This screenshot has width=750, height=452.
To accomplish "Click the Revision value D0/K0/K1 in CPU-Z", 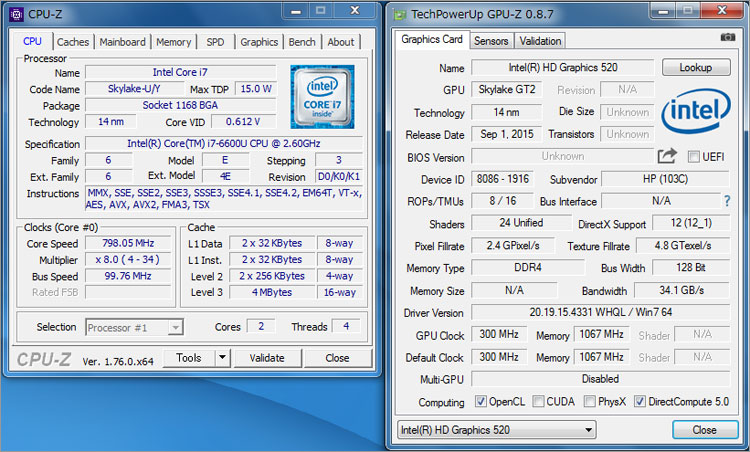I will click(339, 176).
